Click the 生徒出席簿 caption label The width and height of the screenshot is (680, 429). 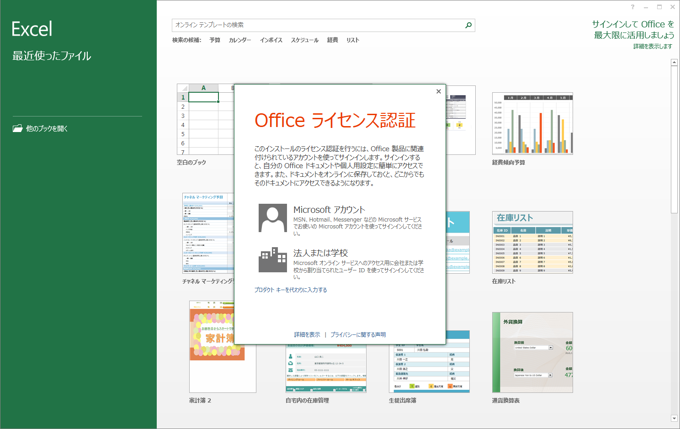point(402,400)
